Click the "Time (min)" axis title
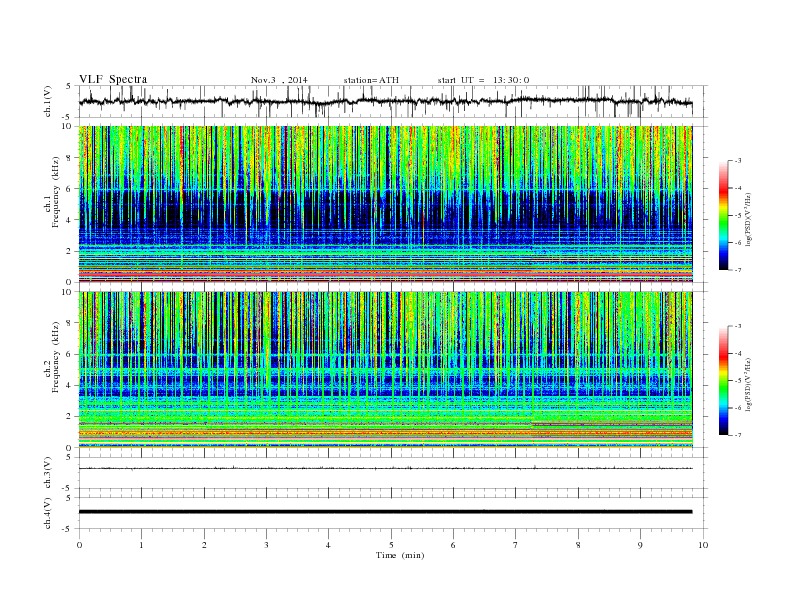The image size is (792, 612). point(400,555)
